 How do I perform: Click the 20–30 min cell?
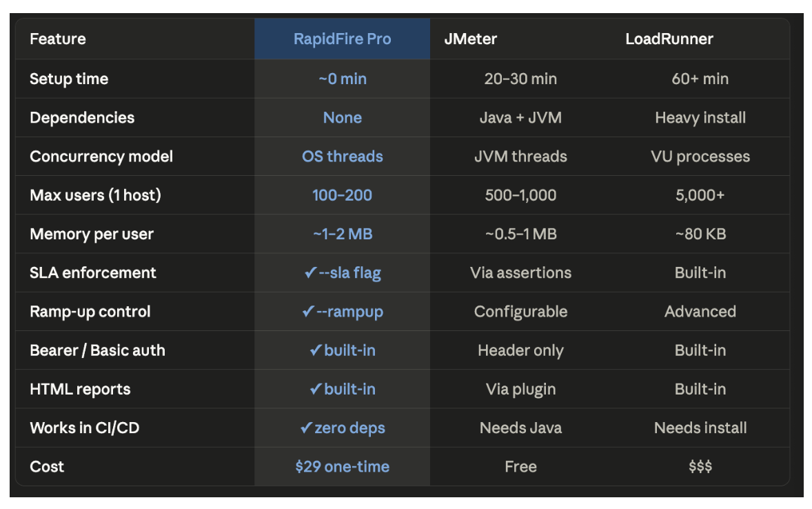(520, 79)
